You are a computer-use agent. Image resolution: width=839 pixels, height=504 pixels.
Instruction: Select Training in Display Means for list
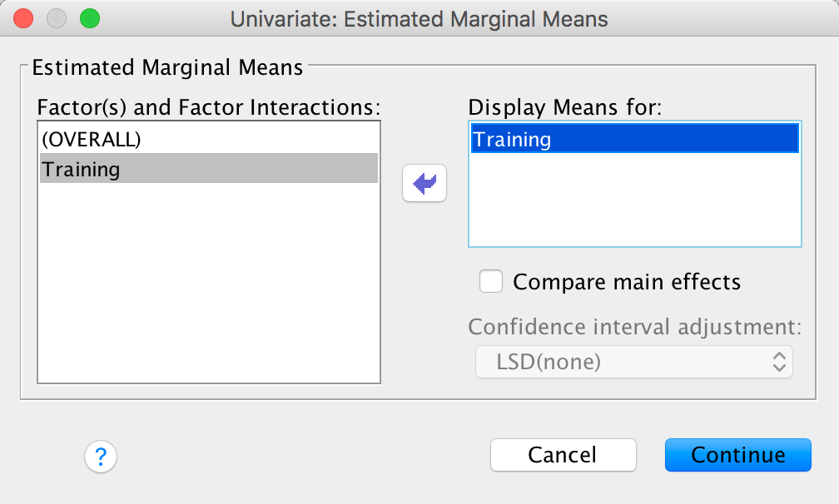coord(512,139)
